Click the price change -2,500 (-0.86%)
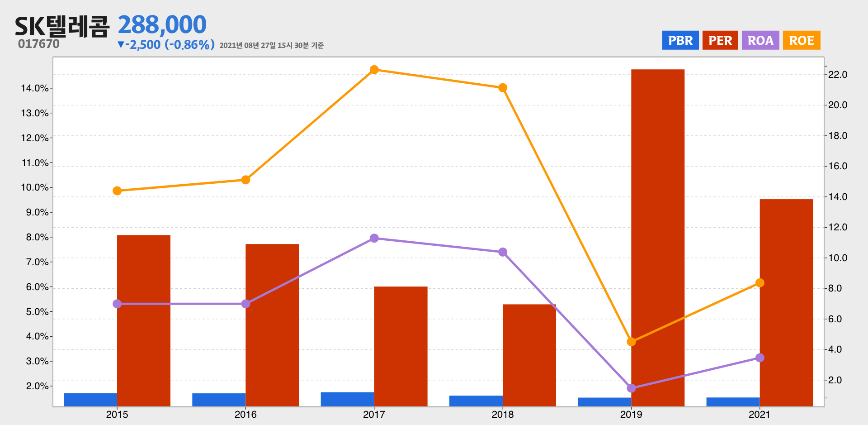868x425 pixels. [166, 44]
